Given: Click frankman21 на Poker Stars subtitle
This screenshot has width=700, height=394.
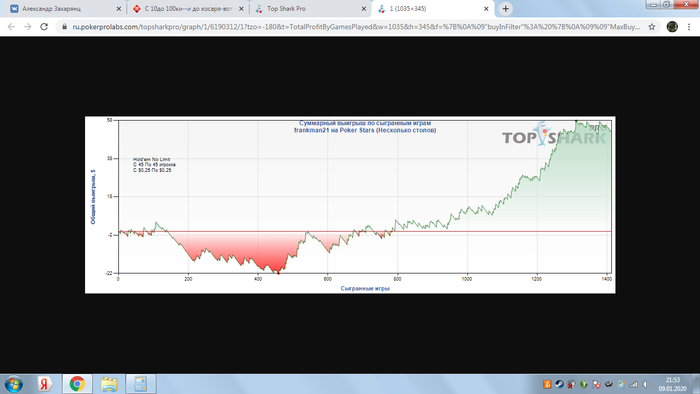Looking at the screenshot, I should click(365, 130).
